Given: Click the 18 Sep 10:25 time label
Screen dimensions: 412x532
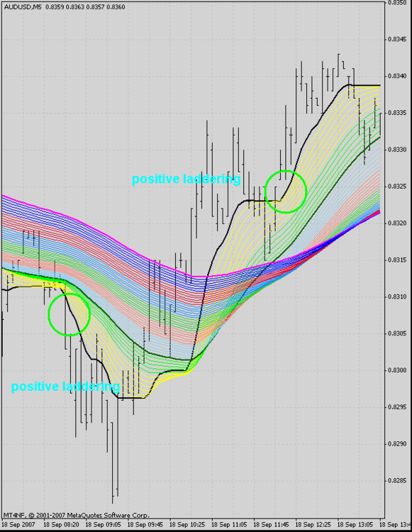Looking at the screenshot, I should [x=187, y=524].
